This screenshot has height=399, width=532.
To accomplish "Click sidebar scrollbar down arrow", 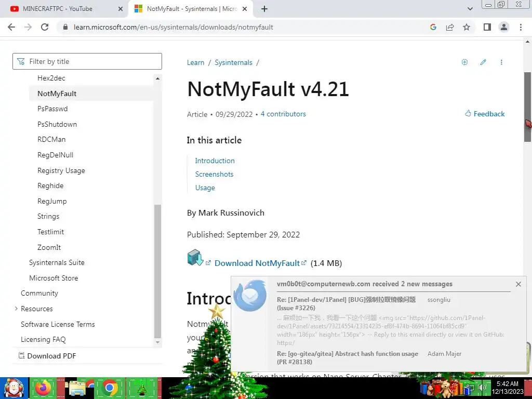I will point(157,342).
